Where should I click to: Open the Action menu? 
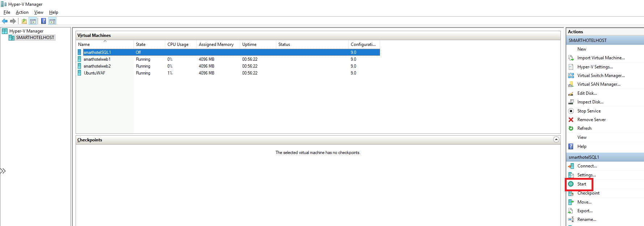click(22, 12)
